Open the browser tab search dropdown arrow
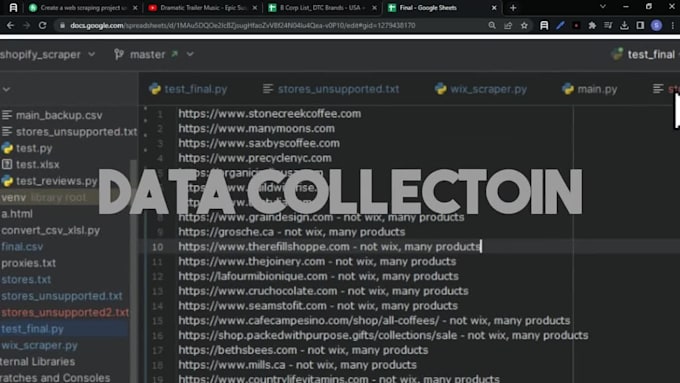The image size is (680, 383). coord(603,7)
